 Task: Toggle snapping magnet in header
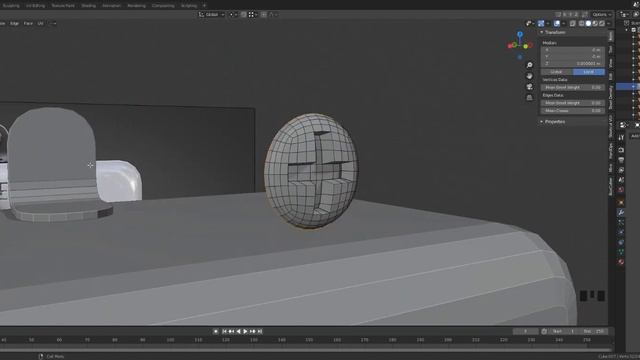(x=243, y=15)
